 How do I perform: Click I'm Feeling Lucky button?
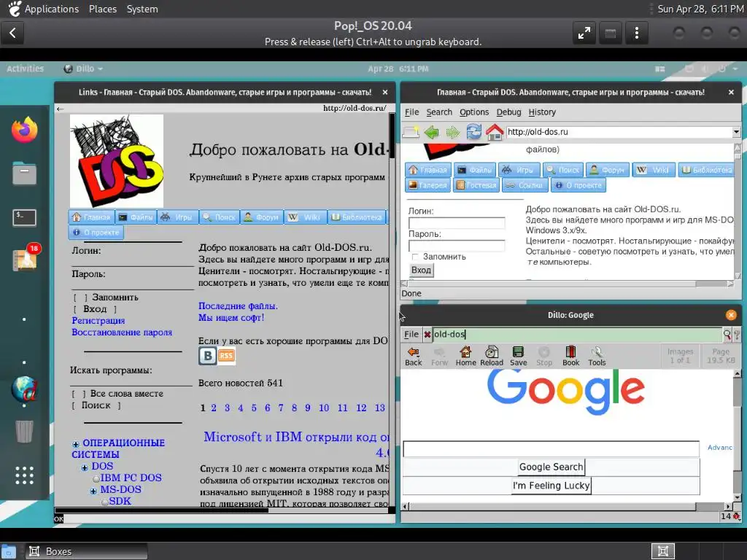[551, 485]
